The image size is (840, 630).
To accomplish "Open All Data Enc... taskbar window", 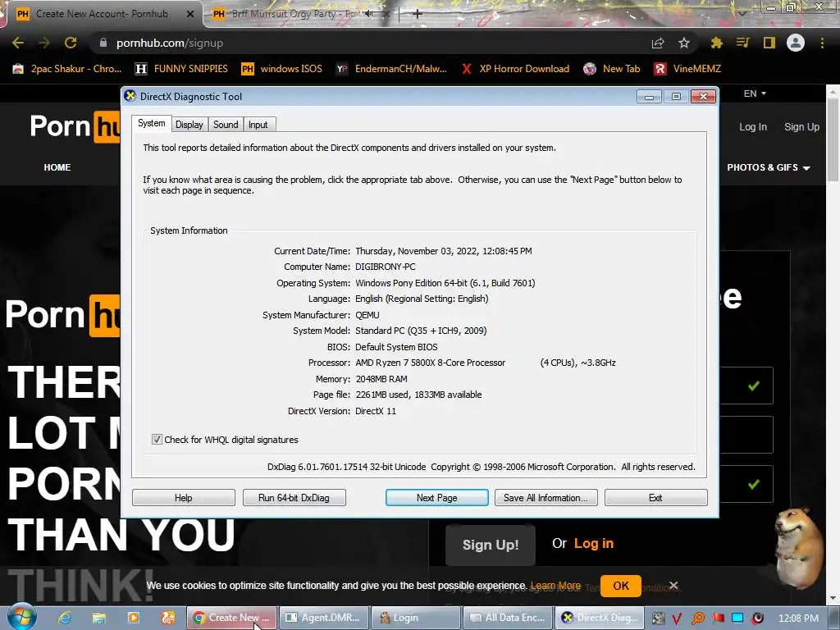I will pos(507,618).
